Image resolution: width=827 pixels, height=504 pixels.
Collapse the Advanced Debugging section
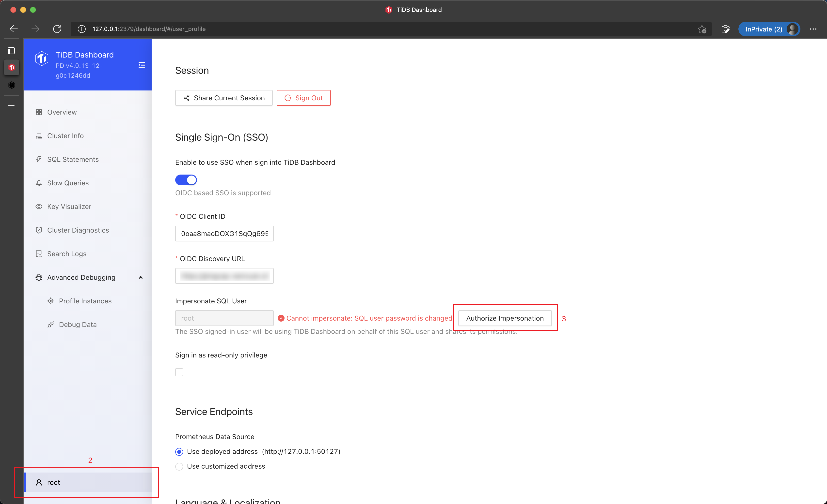141,277
